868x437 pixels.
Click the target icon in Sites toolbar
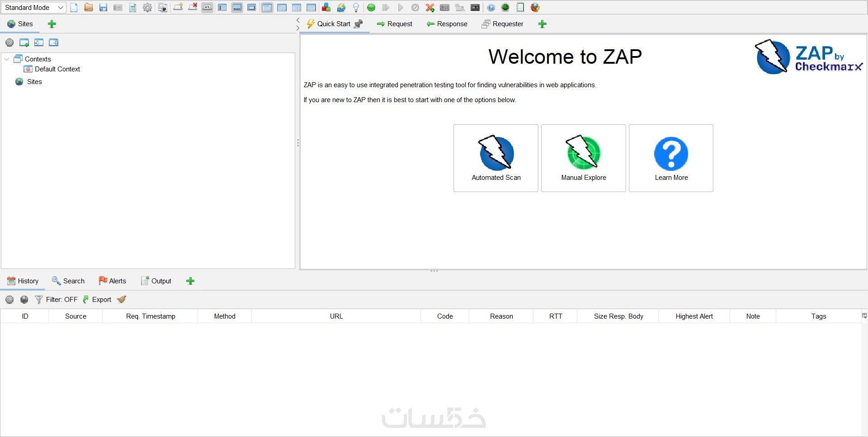[x=9, y=42]
